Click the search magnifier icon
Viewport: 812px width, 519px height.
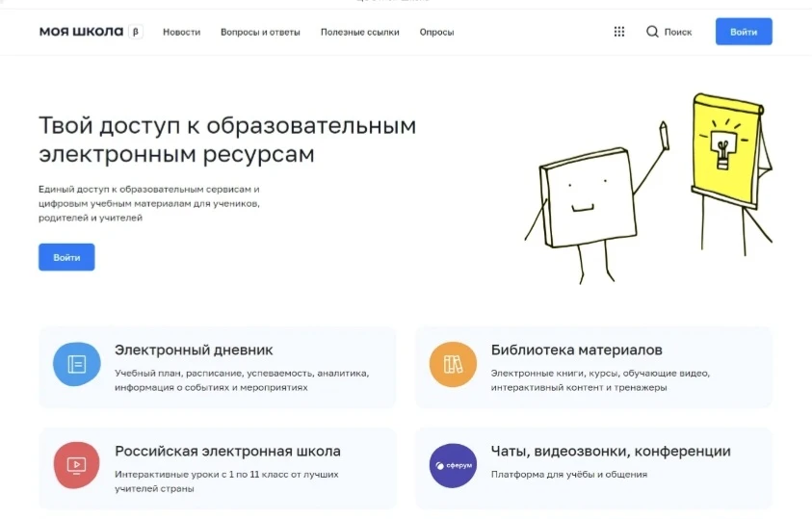(x=652, y=32)
